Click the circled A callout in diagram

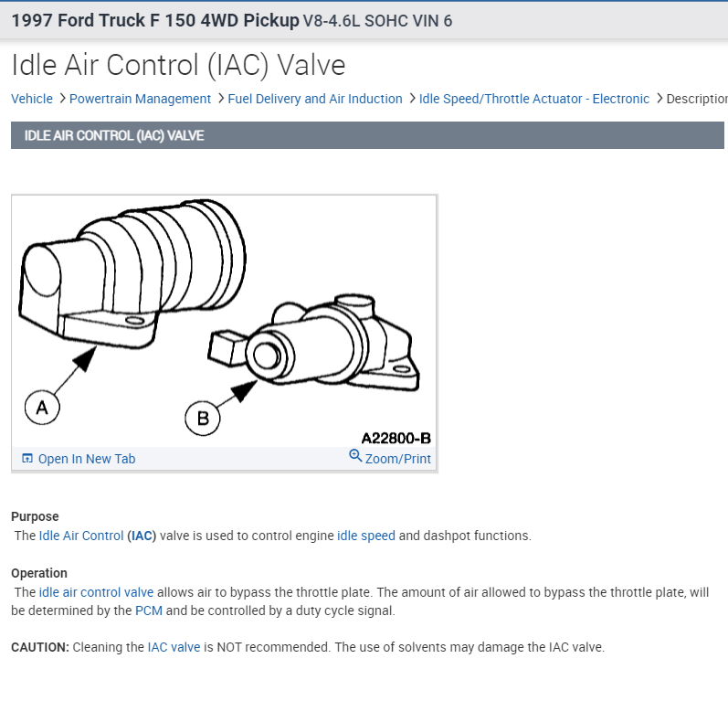[x=42, y=408]
